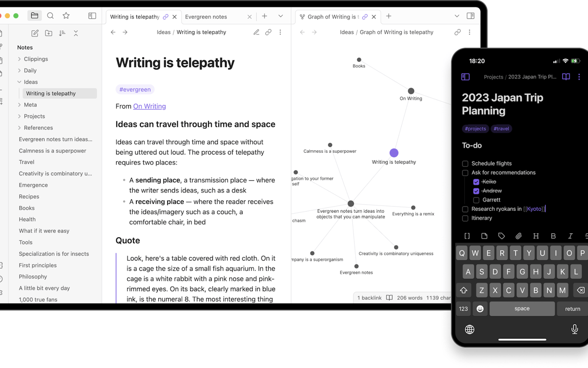Go forward arrow in Writing is telepathy pane
Image resolution: width=588 pixels, height=368 pixels.
pyautogui.click(x=125, y=32)
